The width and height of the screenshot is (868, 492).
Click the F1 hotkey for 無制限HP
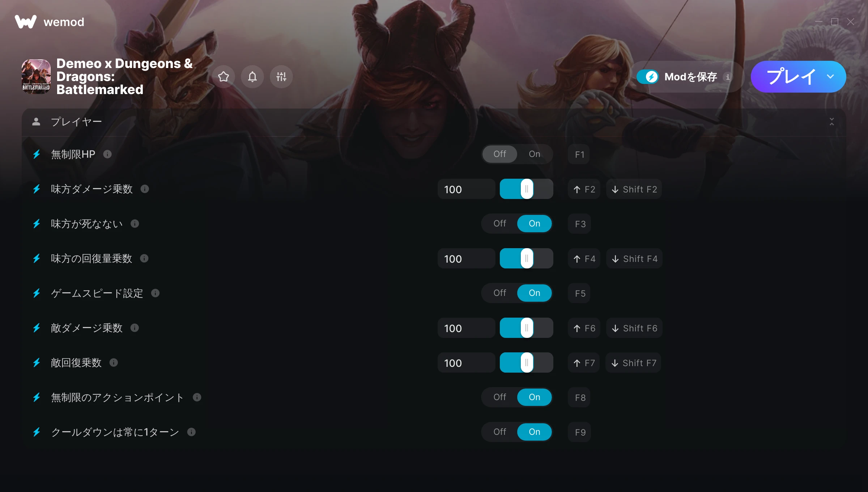tap(579, 154)
